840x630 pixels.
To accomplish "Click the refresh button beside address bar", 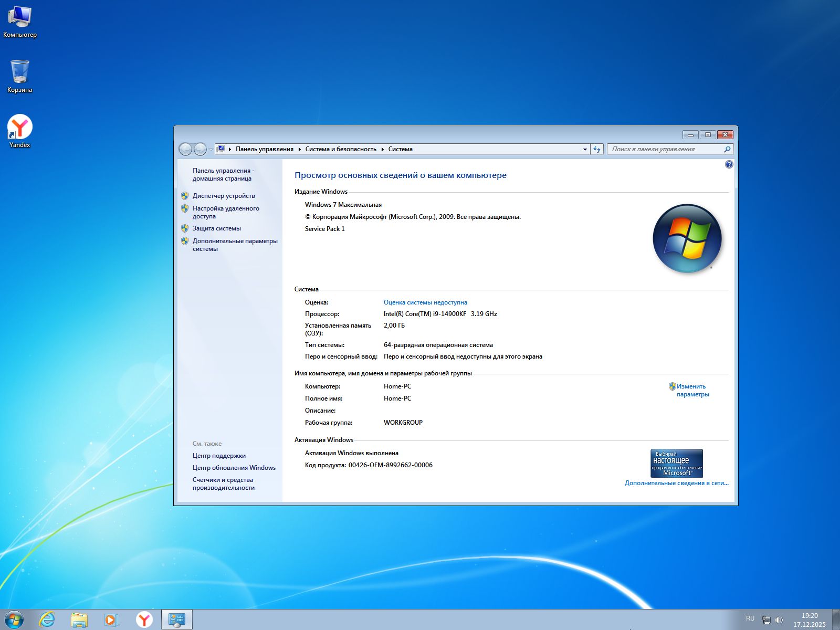I will (x=597, y=149).
